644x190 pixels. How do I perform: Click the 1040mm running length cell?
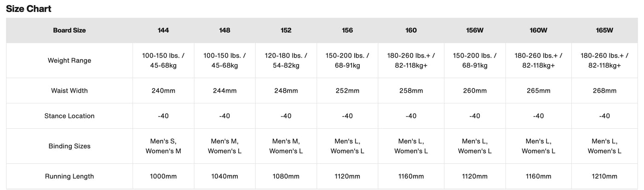pos(224,176)
